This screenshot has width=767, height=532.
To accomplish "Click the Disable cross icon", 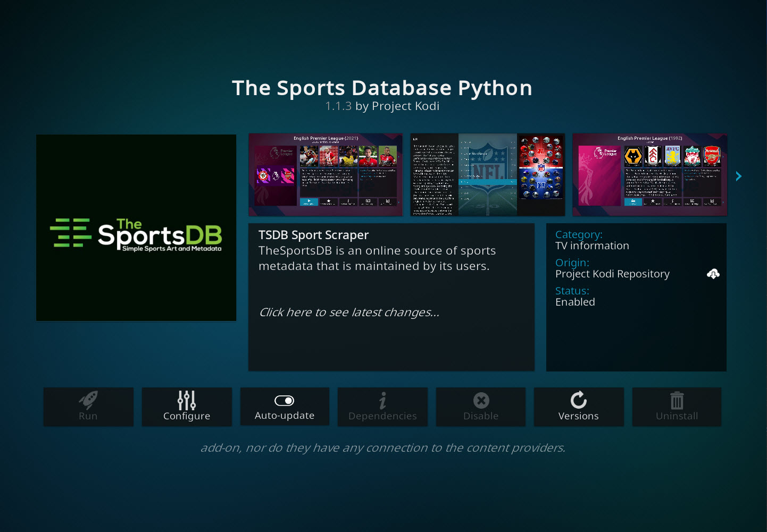I will (x=481, y=400).
